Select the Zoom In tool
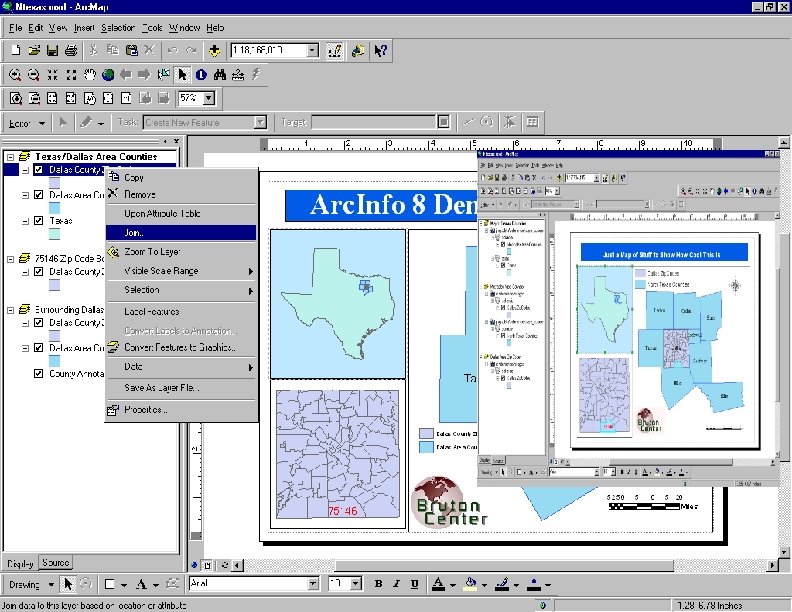 [15, 75]
